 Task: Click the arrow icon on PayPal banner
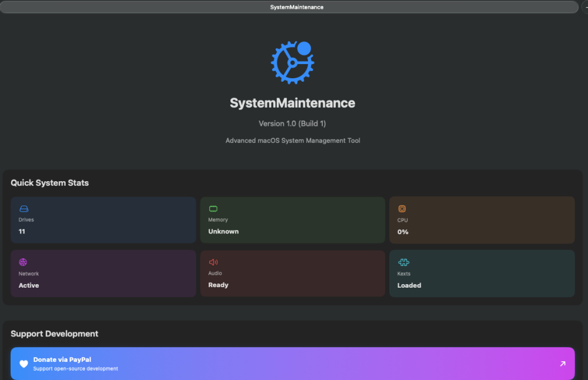pos(563,364)
